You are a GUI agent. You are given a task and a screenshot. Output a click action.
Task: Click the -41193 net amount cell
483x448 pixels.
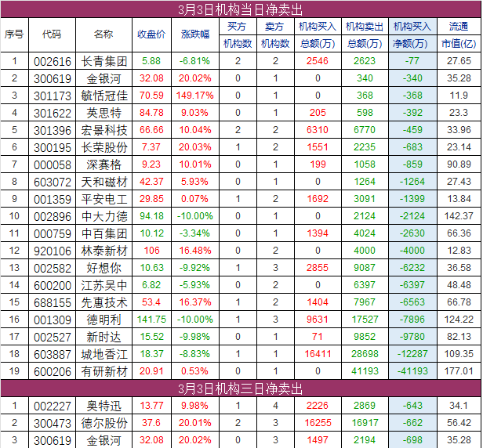click(412, 371)
